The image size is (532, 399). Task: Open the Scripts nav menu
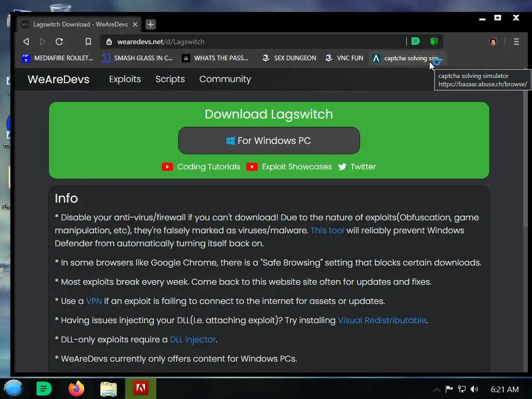click(x=170, y=79)
